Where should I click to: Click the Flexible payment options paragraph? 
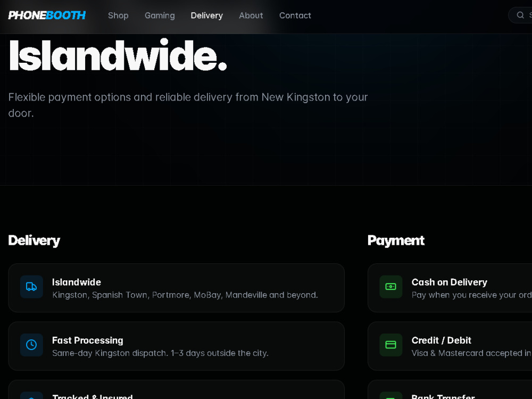[188, 105]
